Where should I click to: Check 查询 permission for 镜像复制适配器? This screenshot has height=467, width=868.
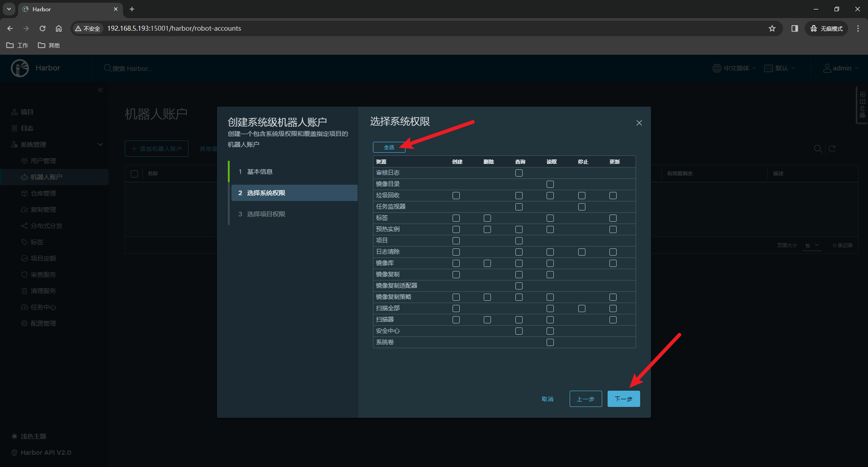point(519,286)
